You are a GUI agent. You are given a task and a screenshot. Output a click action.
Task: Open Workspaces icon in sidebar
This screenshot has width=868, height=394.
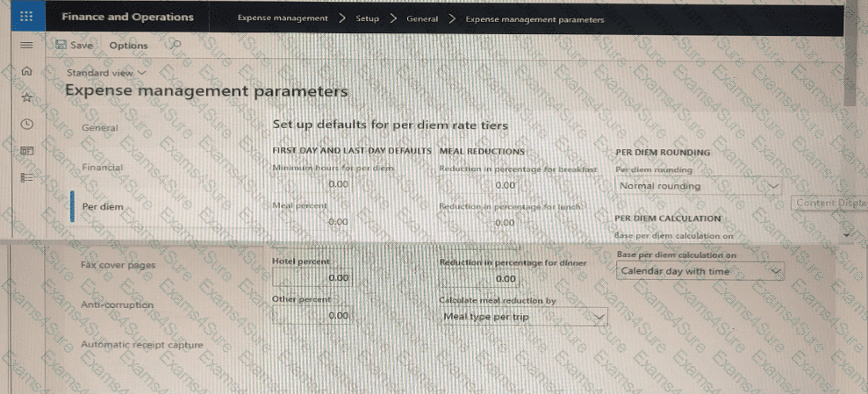[26, 150]
